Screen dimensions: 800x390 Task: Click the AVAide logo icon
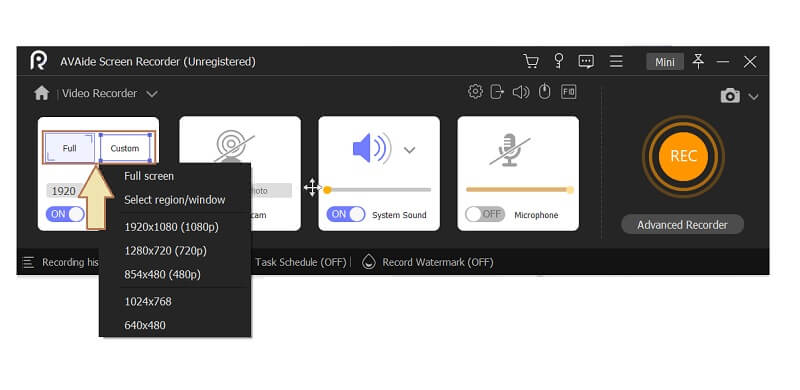(x=38, y=61)
